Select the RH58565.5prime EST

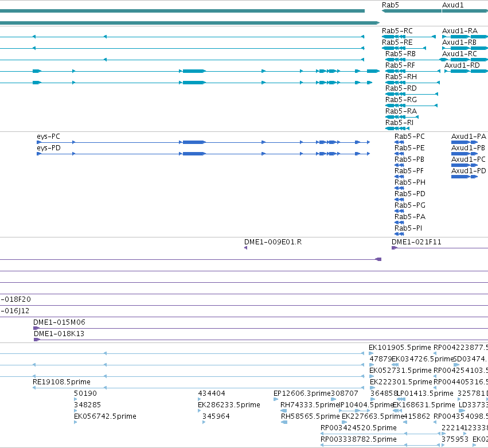pyautogui.click(x=310, y=417)
